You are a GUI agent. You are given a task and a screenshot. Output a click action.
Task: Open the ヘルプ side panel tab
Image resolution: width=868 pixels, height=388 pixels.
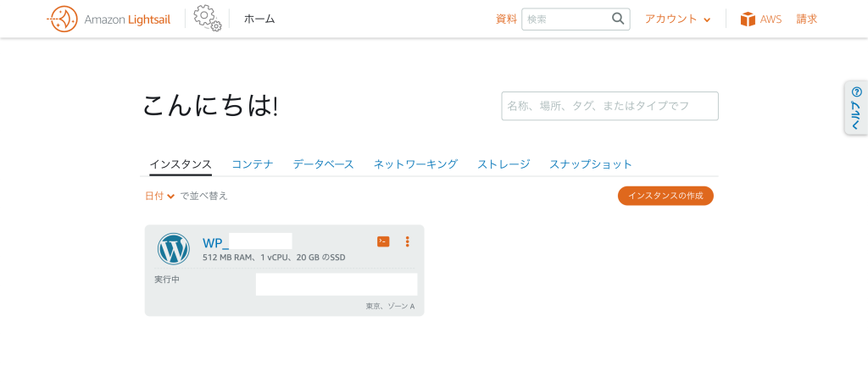[856, 108]
